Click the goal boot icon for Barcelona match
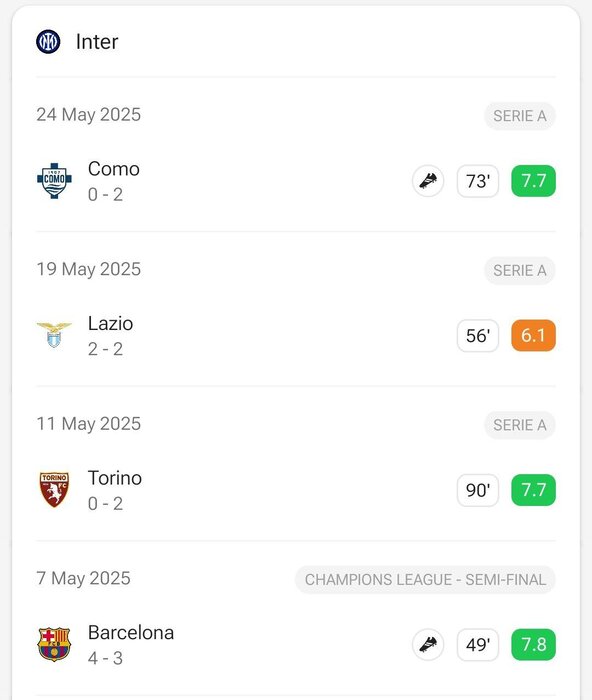 (428, 645)
